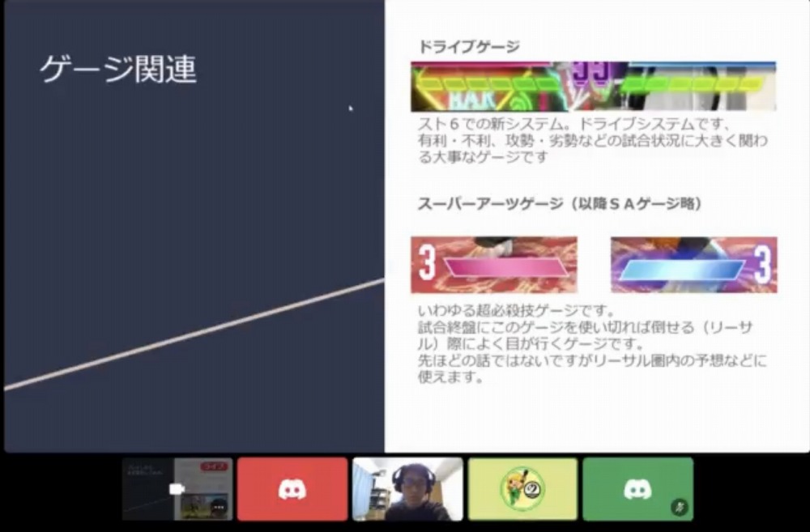Click the heading "スーパーアーツゲージ（以降ＳＡゲージ略）"

click(560, 204)
